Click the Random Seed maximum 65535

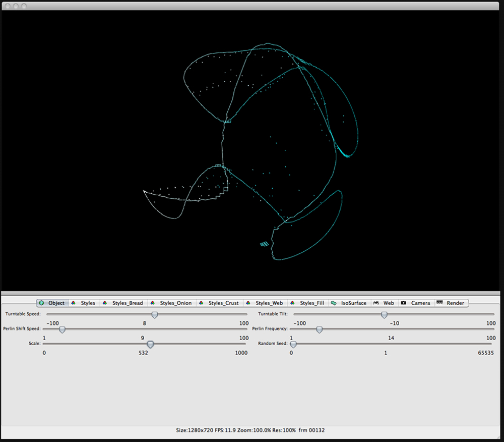[x=486, y=353]
